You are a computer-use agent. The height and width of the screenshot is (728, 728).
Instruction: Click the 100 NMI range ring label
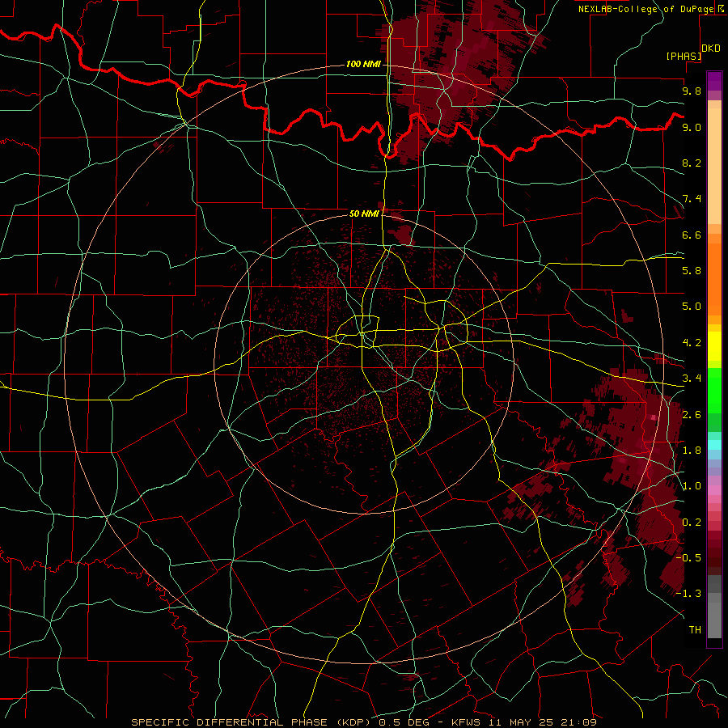point(363,64)
